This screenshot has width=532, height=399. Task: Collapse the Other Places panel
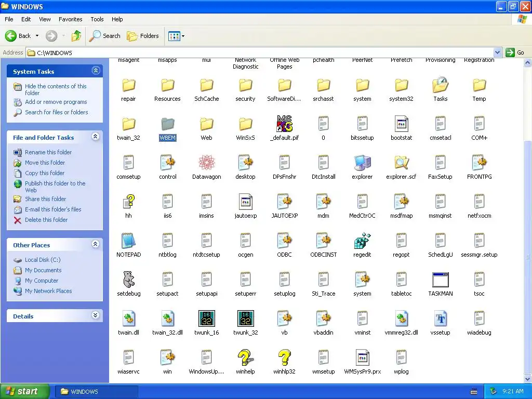[96, 244]
